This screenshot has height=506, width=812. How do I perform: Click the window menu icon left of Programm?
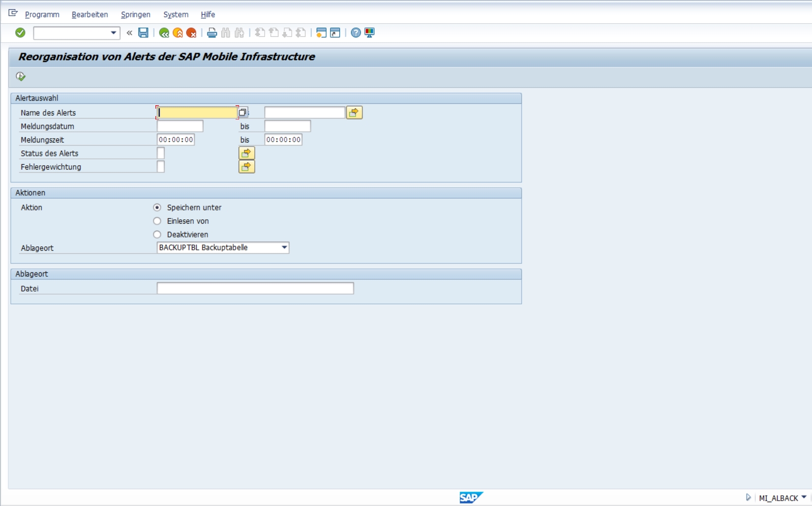[13, 13]
